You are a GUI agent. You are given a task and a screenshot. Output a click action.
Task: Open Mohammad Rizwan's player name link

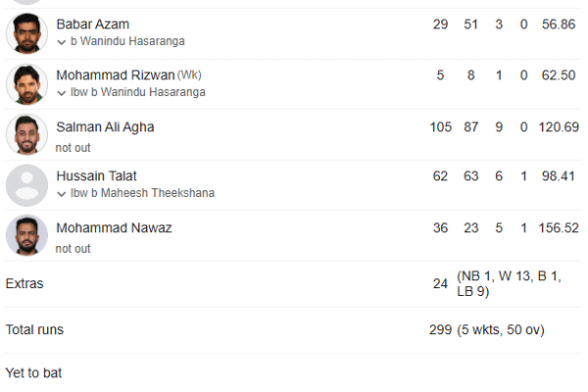(116, 75)
